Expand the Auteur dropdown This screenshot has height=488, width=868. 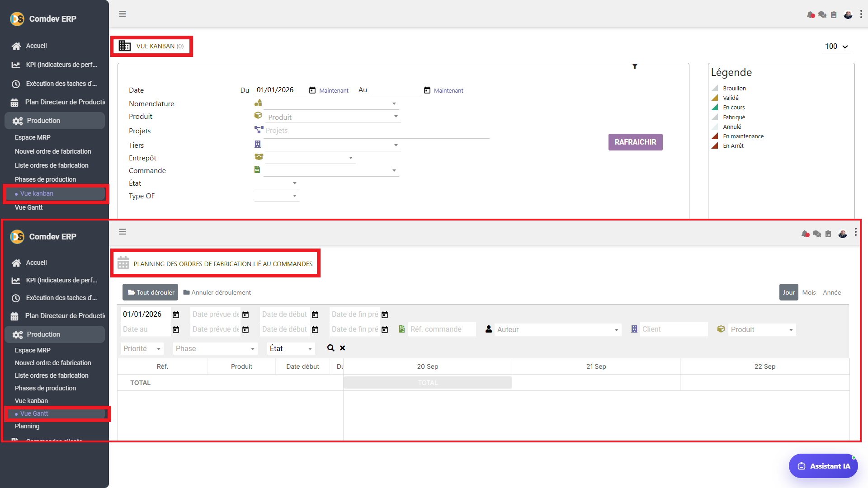[558, 330]
